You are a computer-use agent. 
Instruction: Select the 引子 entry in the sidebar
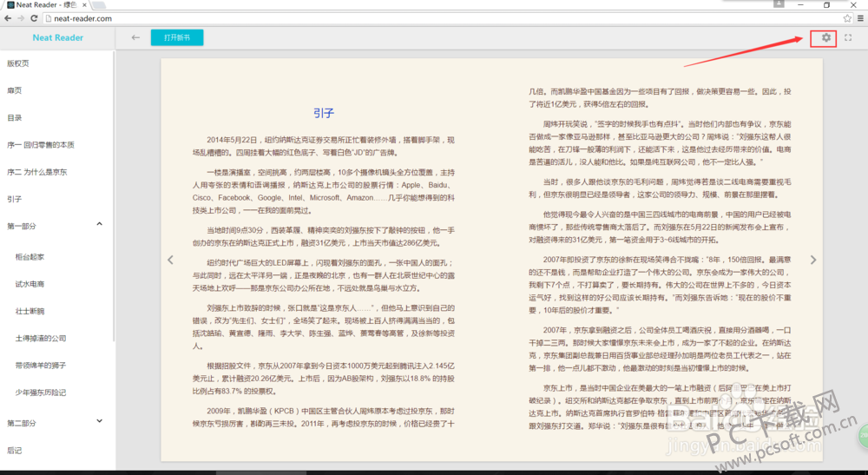pos(15,200)
